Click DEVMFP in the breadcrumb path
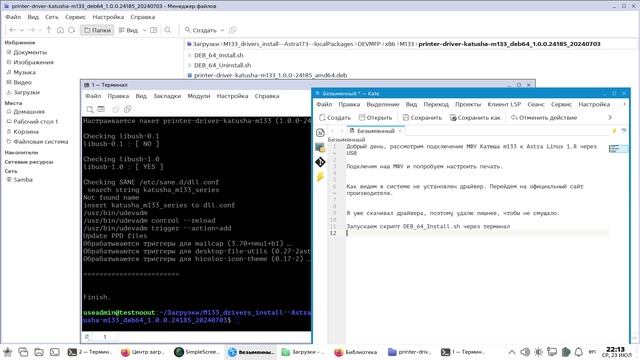 click(x=369, y=44)
